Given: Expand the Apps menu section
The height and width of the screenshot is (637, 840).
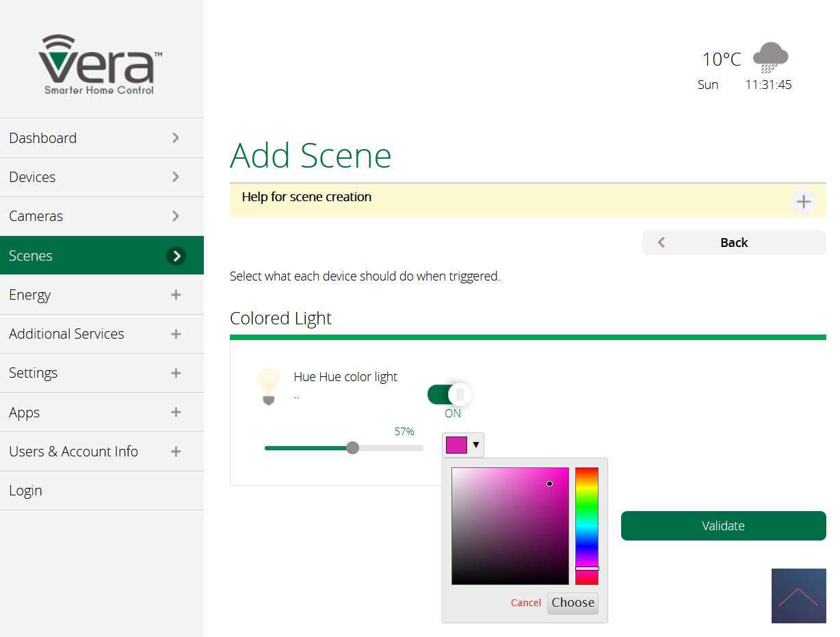Looking at the screenshot, I should click(176, 413).
